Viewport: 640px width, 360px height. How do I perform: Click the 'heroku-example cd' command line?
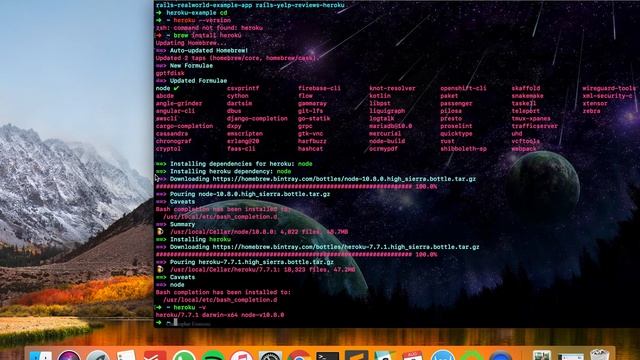[x=197, y=13]
